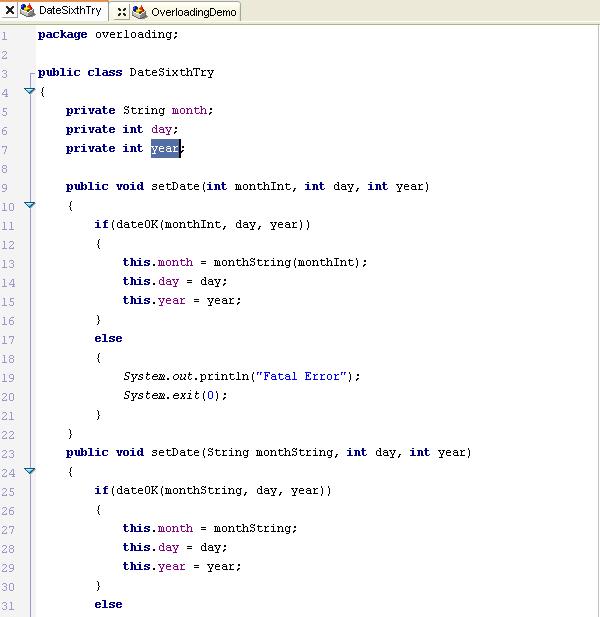The width and height of the screenshot is (600, 617).
Task: Click 'setDate' method name on line 23
Action: click(x=175, y=452)
